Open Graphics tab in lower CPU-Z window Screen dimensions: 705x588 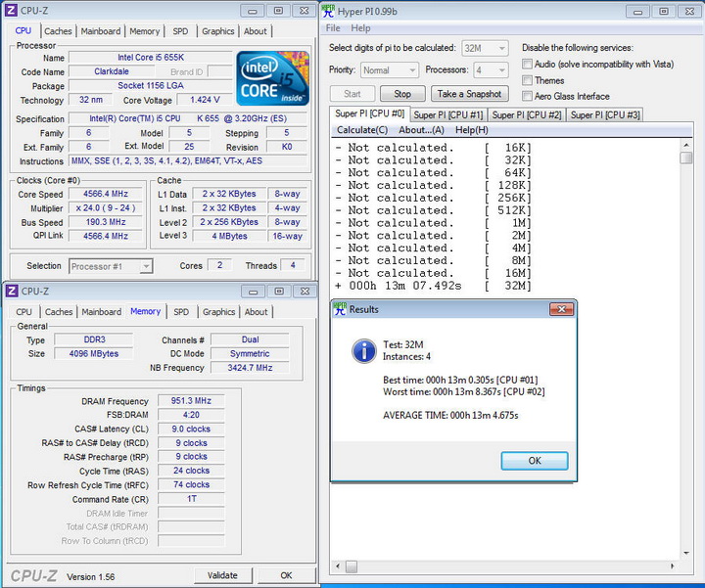219,312
